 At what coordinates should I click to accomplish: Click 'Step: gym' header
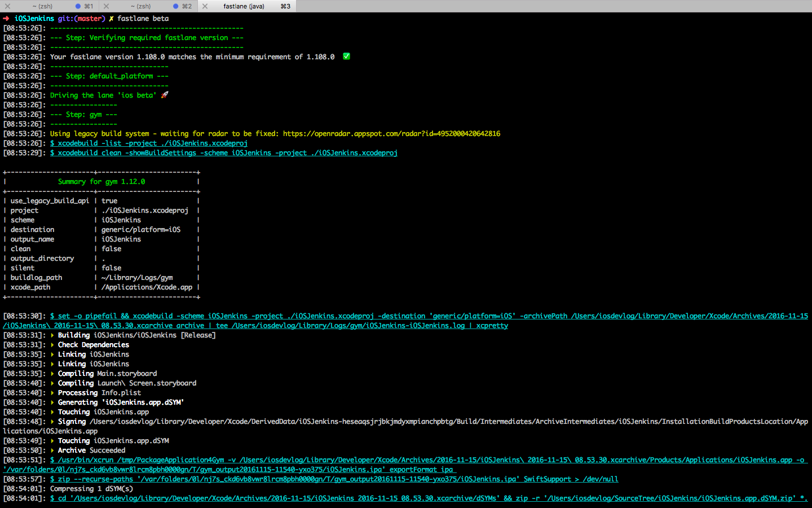(83, 115)
